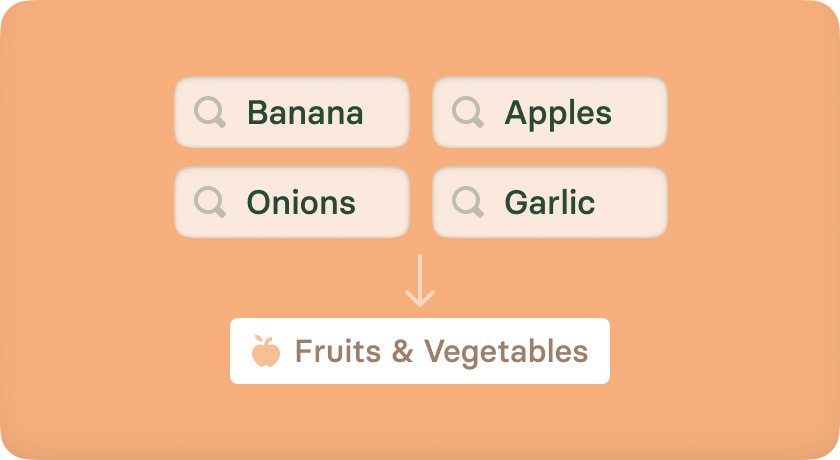This screenshot has height=460, width=840.
Task: Select the Banana search term text
Action: pyautogui.click(x=305, y=112)
